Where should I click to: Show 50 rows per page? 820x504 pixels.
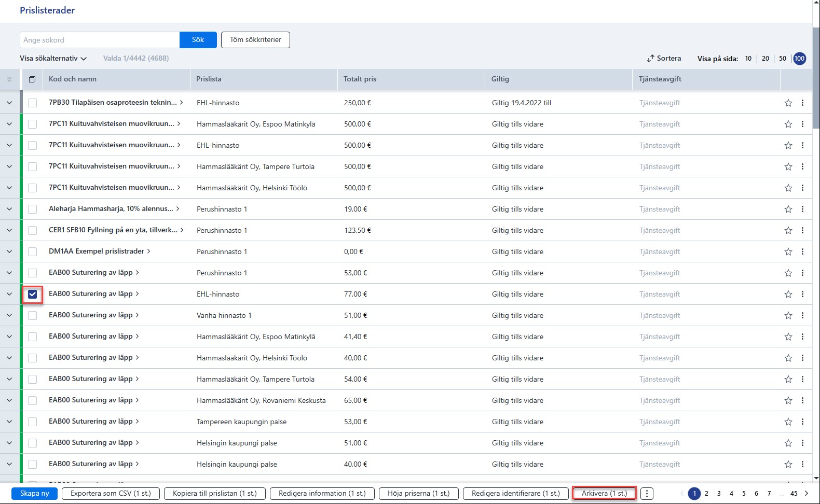click(783, 59)
